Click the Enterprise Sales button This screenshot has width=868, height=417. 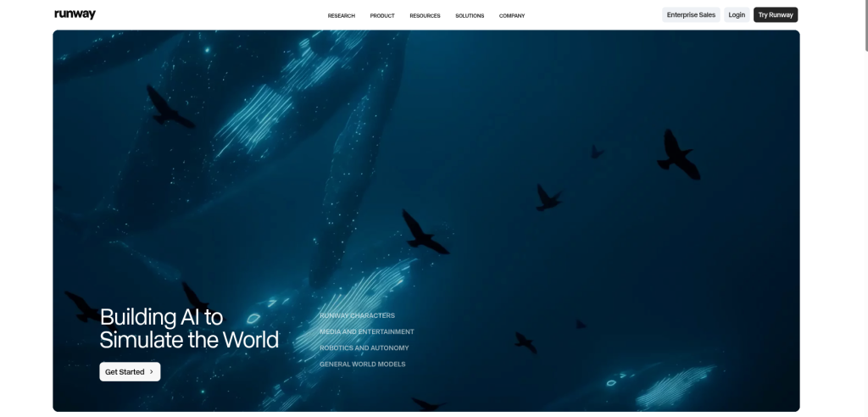(691, 15)
